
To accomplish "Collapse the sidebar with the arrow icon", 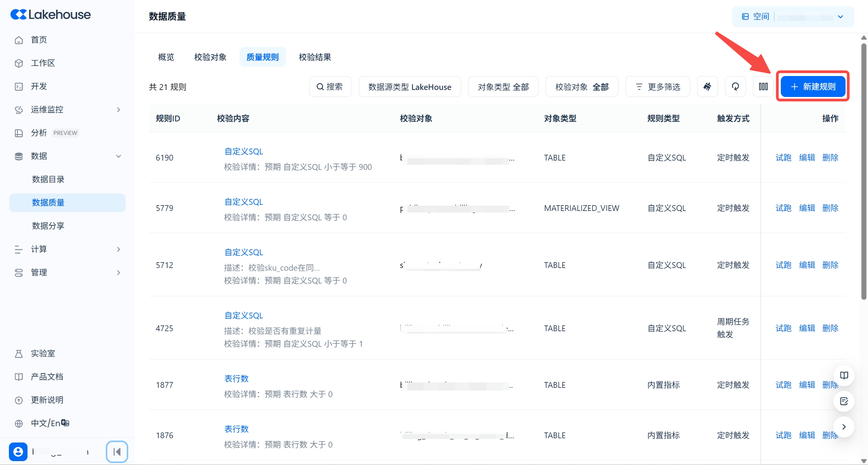I will click(x=117, y=451).
